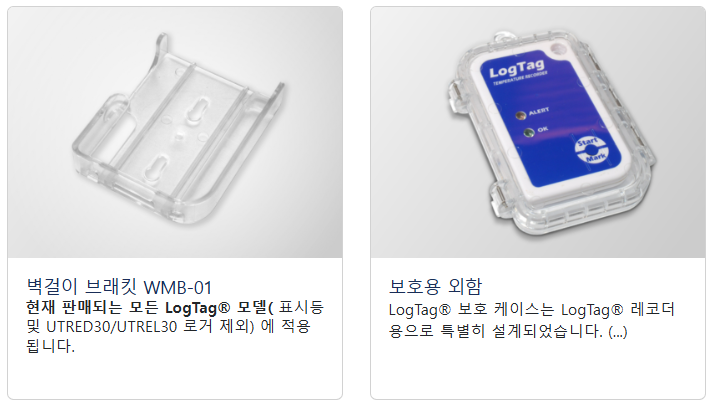Open the wall mount bracket product image
Viewport: 714px width, 404px height.
click(175, 133)
